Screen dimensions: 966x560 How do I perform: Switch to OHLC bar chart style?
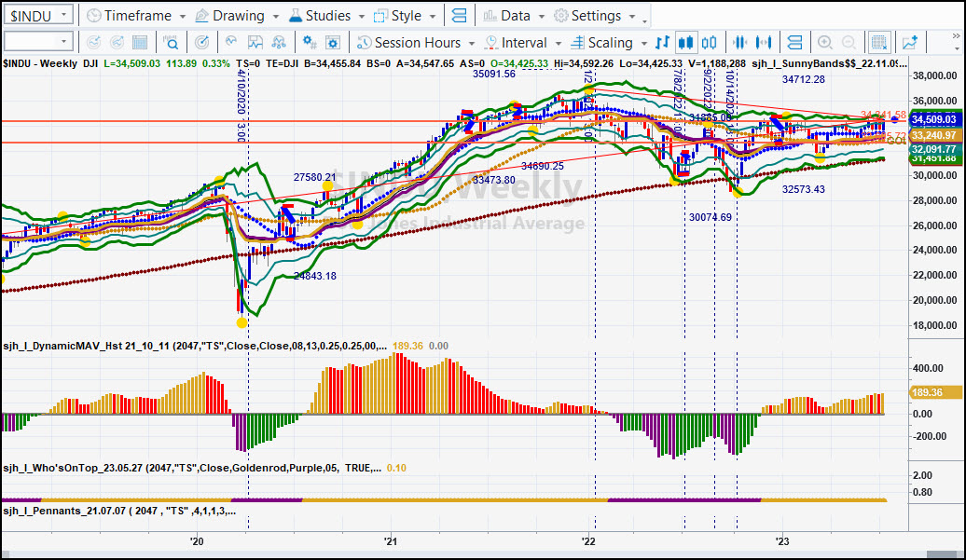point(662,43)
